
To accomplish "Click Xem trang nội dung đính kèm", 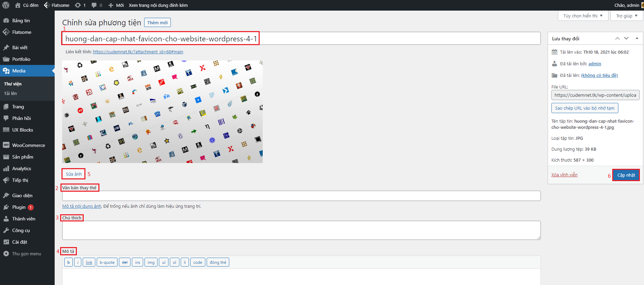I will (158, 5).
